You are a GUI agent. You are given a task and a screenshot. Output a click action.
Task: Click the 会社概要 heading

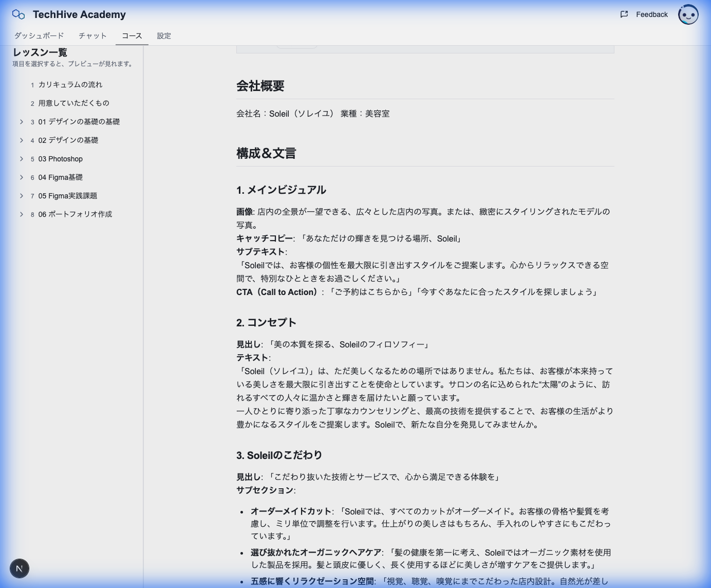click(x=260, y=86)
